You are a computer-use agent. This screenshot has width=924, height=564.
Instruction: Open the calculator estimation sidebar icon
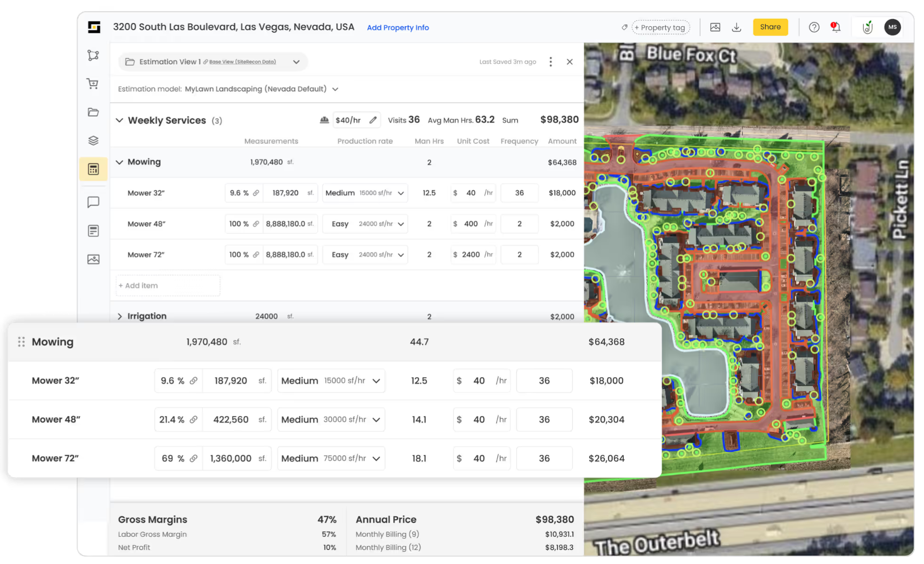[x=93, y=169]
